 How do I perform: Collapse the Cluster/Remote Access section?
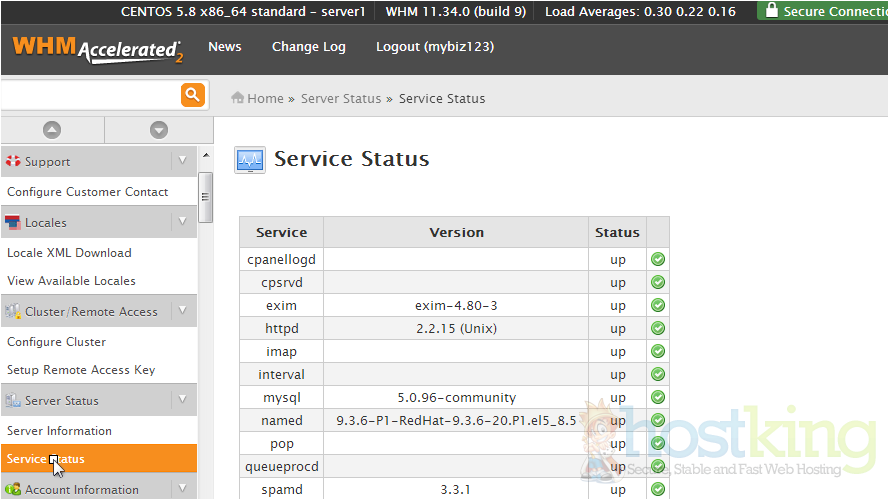click(182, 311)
